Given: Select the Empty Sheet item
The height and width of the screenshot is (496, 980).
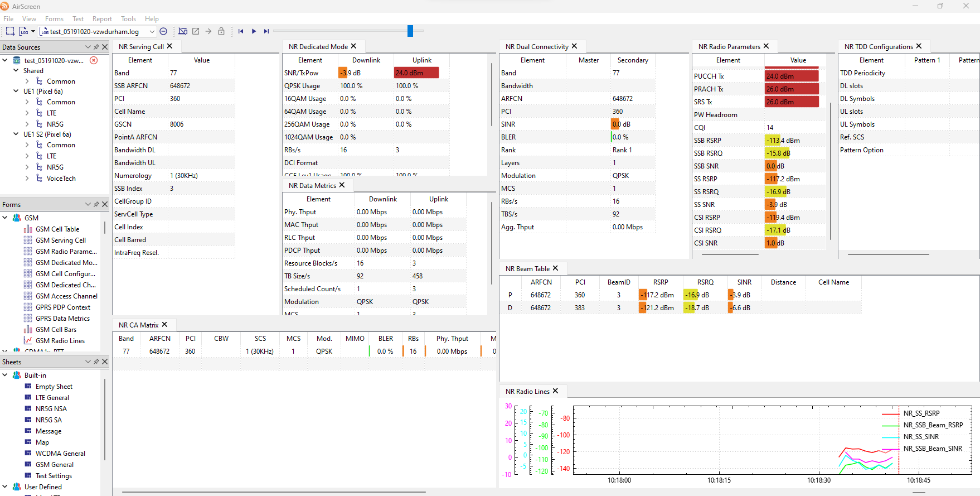Looking at the screenshot, I should pos(54,387).
